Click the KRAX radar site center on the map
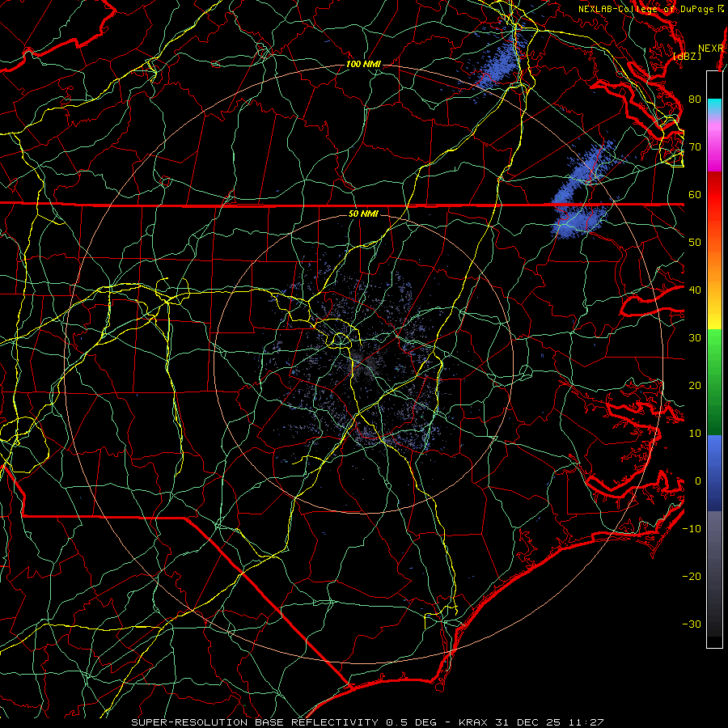The image size is (728, 728). pyautogui.click(x=363, y=365)
